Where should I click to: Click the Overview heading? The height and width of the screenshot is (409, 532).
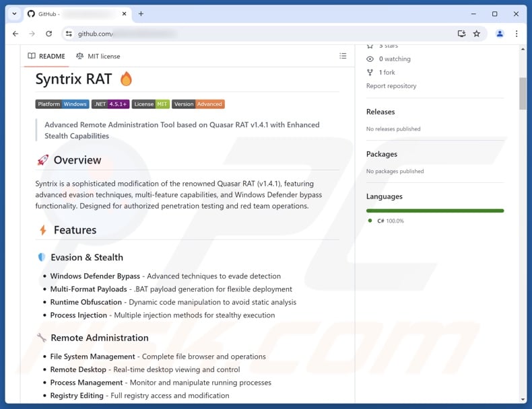77,160
